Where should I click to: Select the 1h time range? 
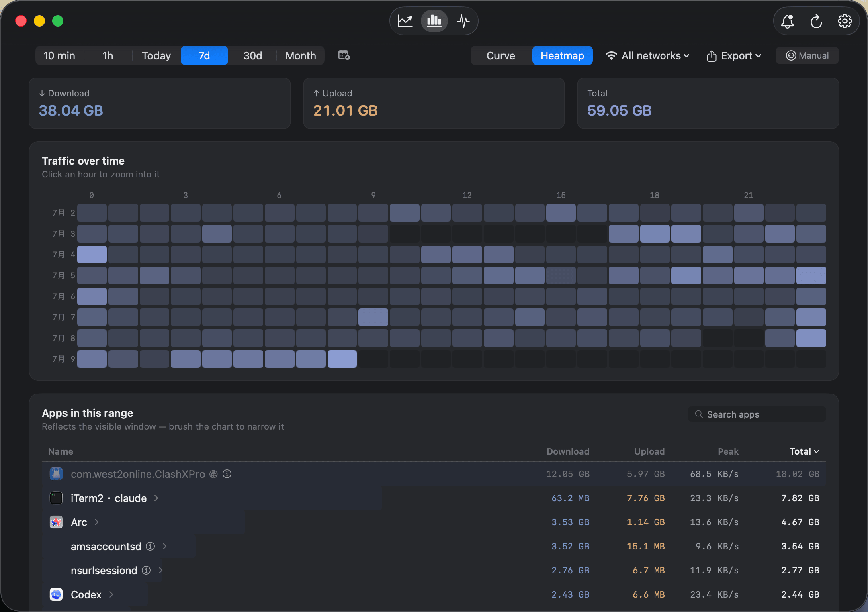click(x=108, y=55)
